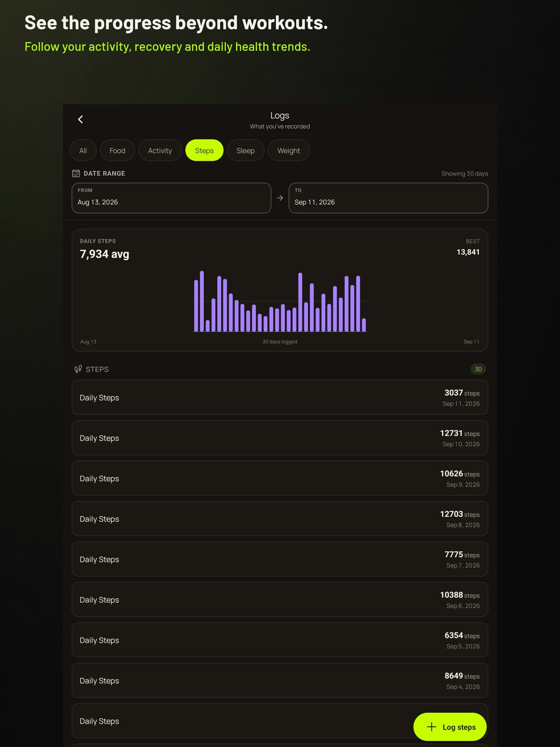The width and height of the screenshot is (560, 747).
Task: Select the Steps filter tab
Action: tap(204, 150)
